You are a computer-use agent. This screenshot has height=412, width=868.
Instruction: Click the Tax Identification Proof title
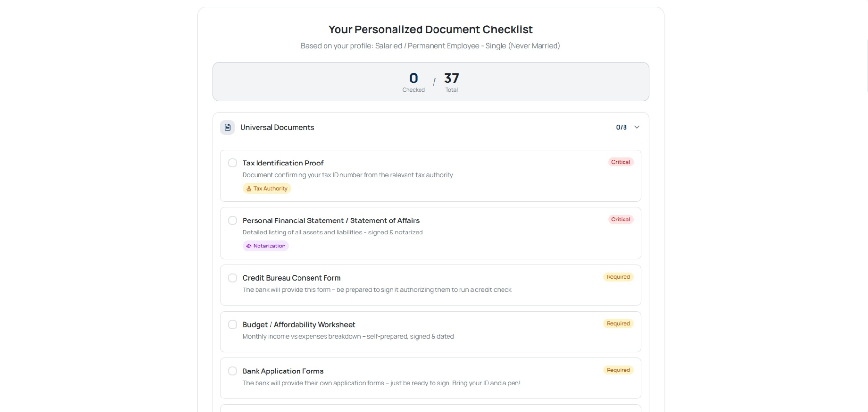283,163
